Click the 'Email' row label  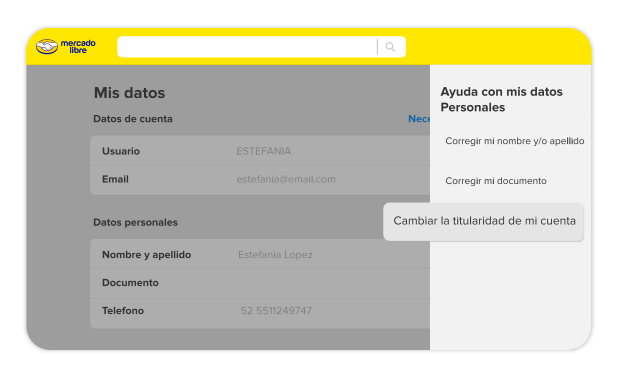pyautogui.click(x=115, y=179)
